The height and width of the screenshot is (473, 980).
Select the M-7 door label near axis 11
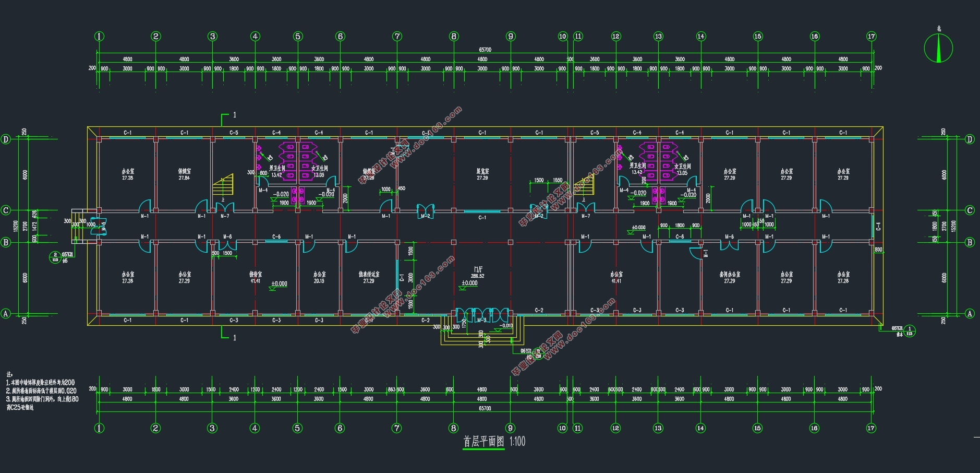pos(585,216)
